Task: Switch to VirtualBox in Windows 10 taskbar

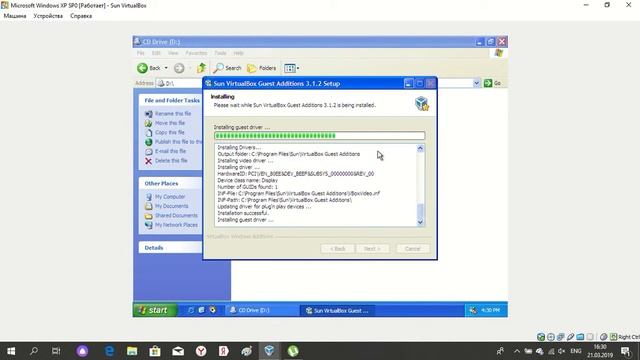Action: pyautogui.click(x=269, y=351)
